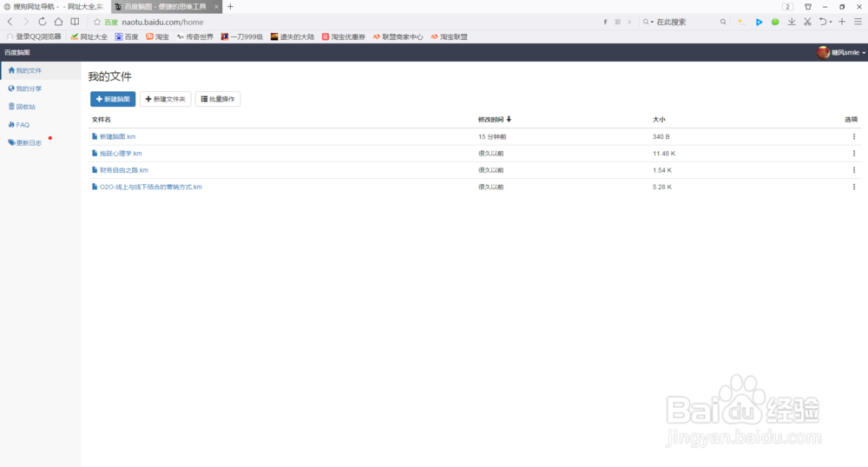Open the 淘宝优惠券 bookmark
868x467 pixels.
click(x=344, y=36)
